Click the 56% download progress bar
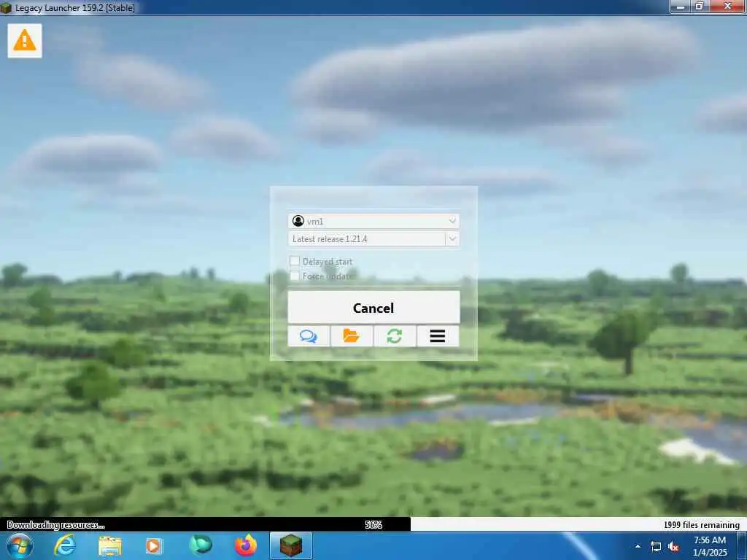 (373, 524)
